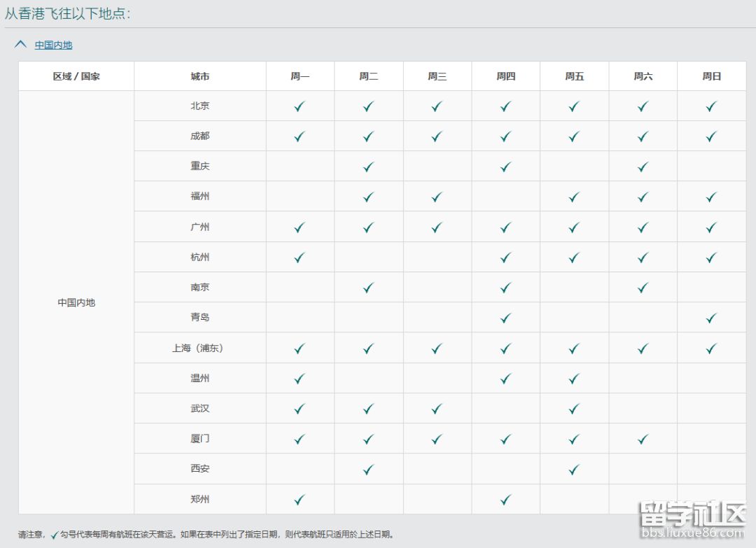The width and height of the screenshot is (756, 548).
Task: Select the 郑州 Monday checkmark
Action: click(300, 498)
